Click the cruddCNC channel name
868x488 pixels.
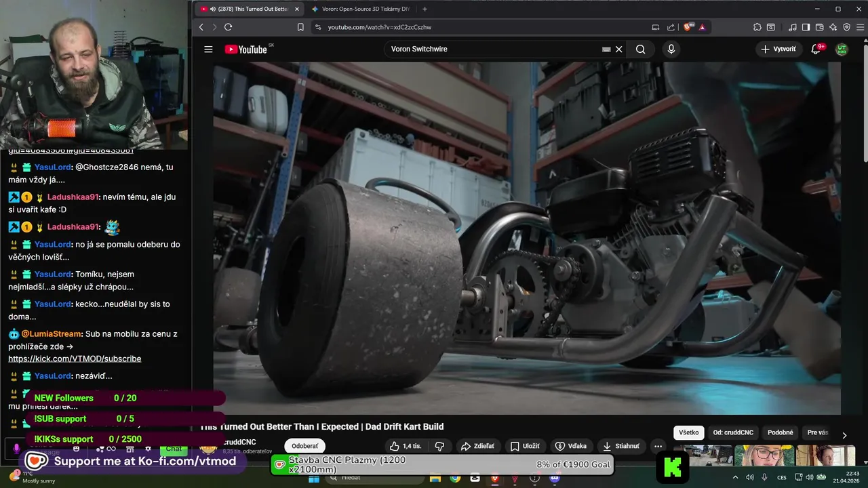tap(239, 442)
